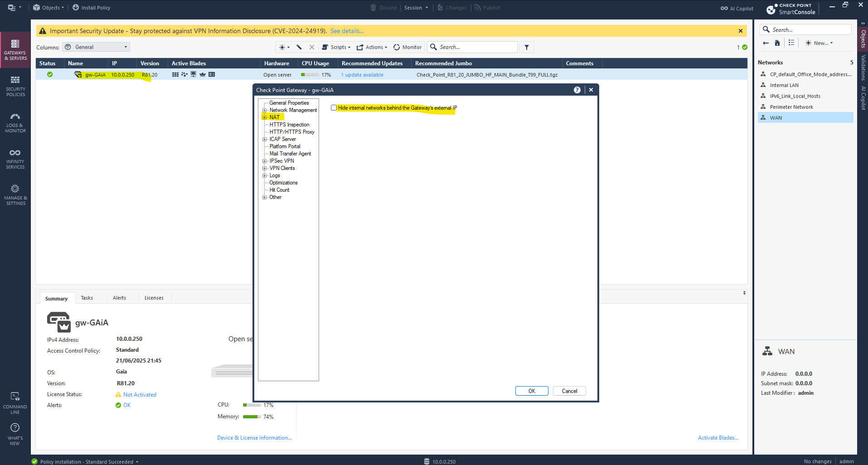Expand the IPSec VPN tree node
This screenshot has width=868, height=465.
pos(265,161)
